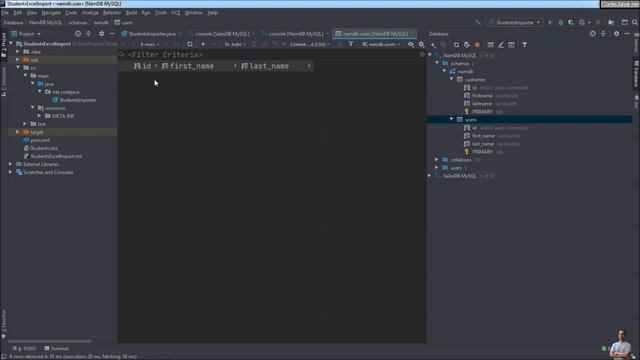Viewport: 640px width, 360px height.
Task: Switch to console [SalesDB MySQL] tab
Action: click(222, 34)
